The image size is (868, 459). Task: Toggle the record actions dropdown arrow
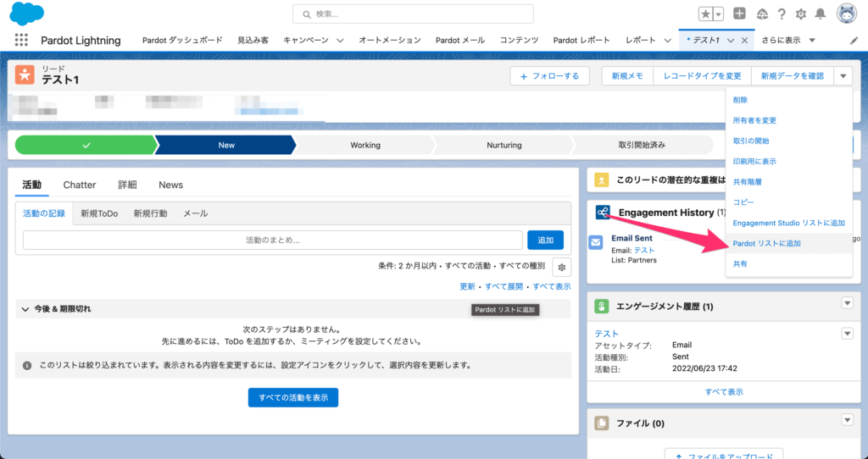pyautogui.click(x=843, y=75)
